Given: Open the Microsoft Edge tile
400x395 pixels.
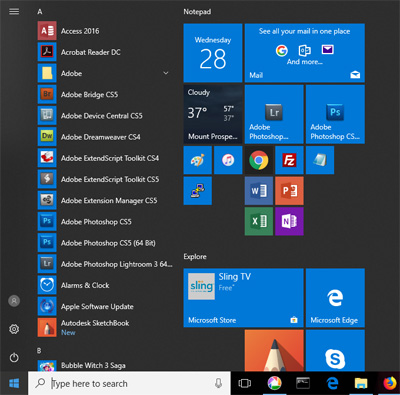Looking at the screenshot, I should (335, 298).
